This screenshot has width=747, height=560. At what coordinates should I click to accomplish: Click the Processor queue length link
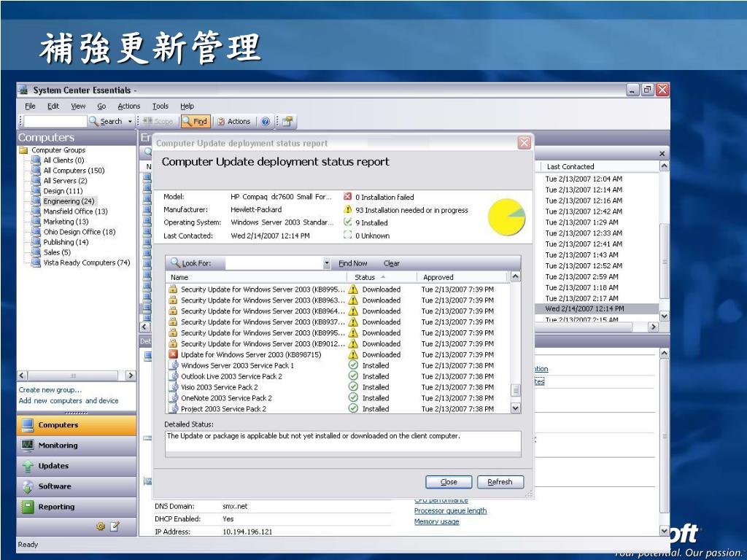pos(450,510)
